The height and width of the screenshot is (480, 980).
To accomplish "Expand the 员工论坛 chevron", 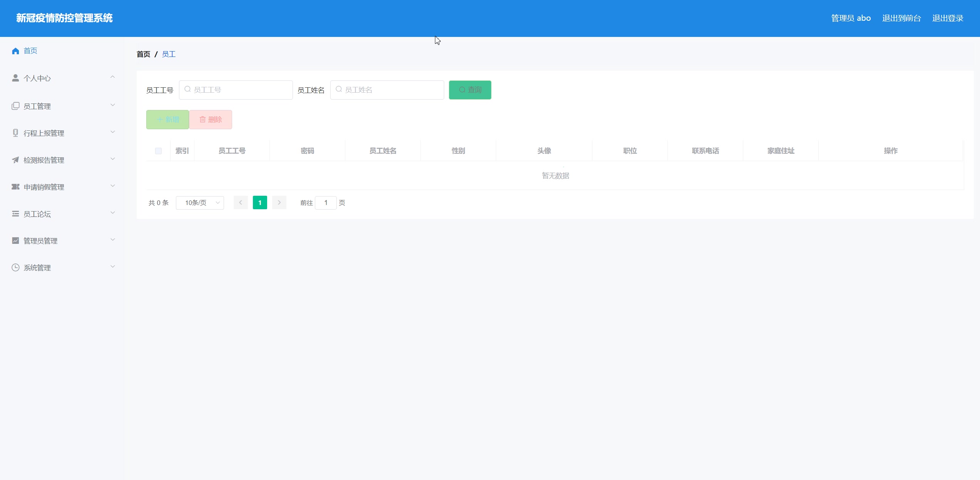I will tap(112, 213).
